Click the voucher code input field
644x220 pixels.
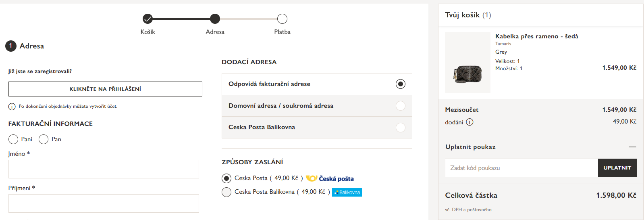(521, 168)
